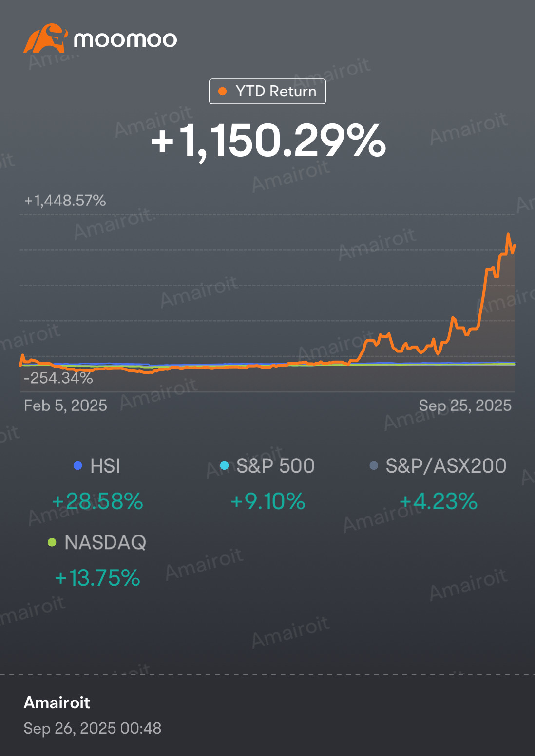535x756 pixels.
Task: Toggle the NASDAQ green legend dot
Action: point(52,542)
